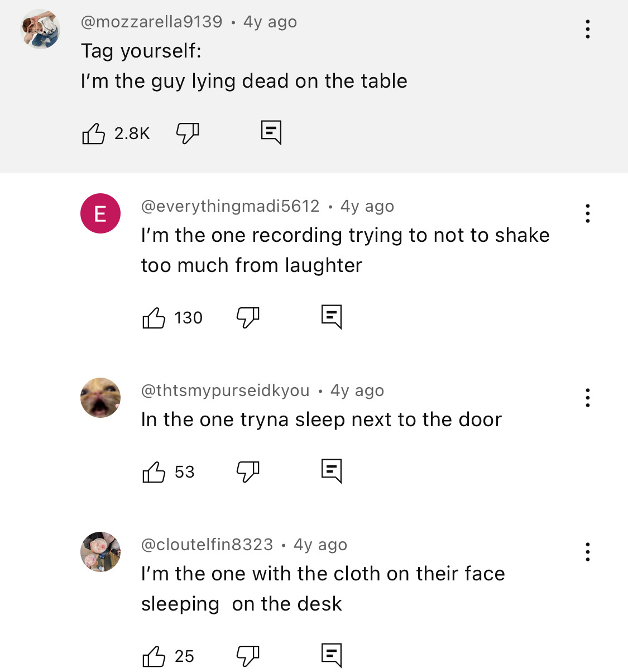Reply to everythingmadi5612's comment
This screenshot has width=628, height=672.
coord(332,317)
